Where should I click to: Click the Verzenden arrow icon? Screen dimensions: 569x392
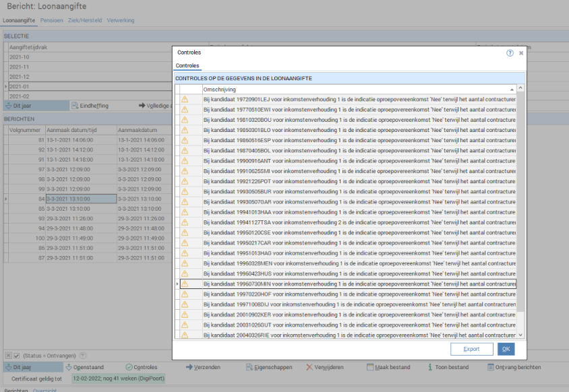coord(189,367)
